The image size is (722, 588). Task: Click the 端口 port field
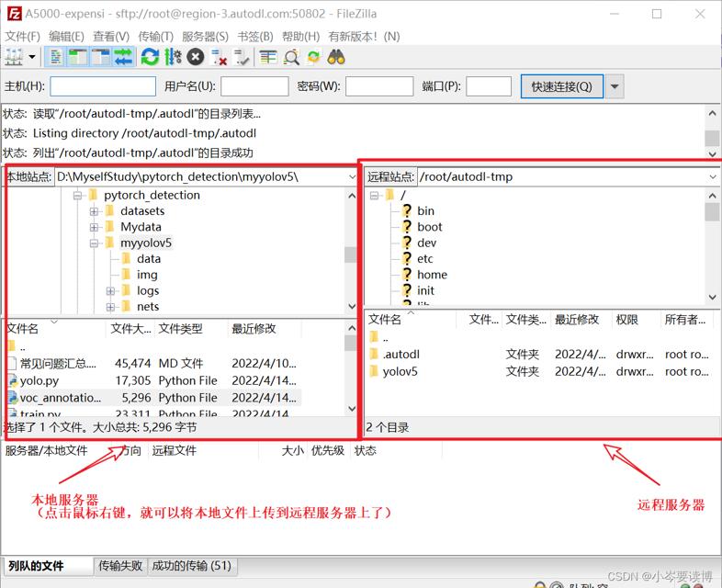tap(489, 86)
